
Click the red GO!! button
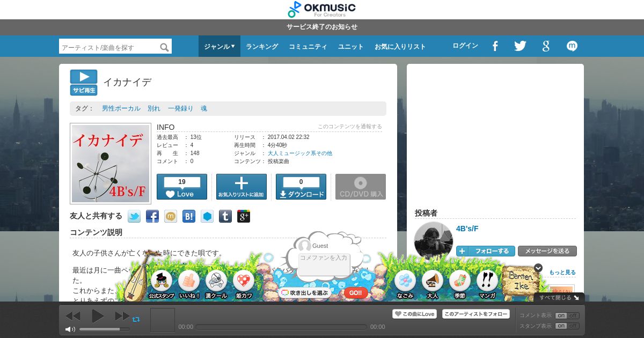click(355, 293)
